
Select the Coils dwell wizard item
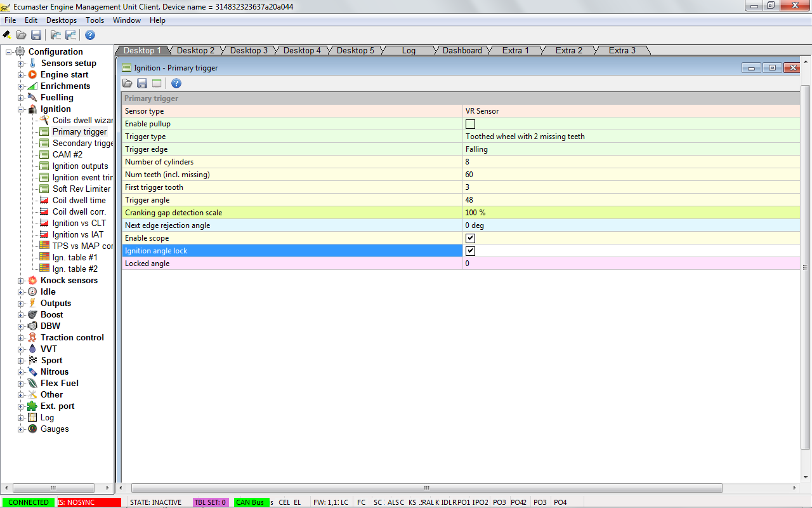click(82, 121)
